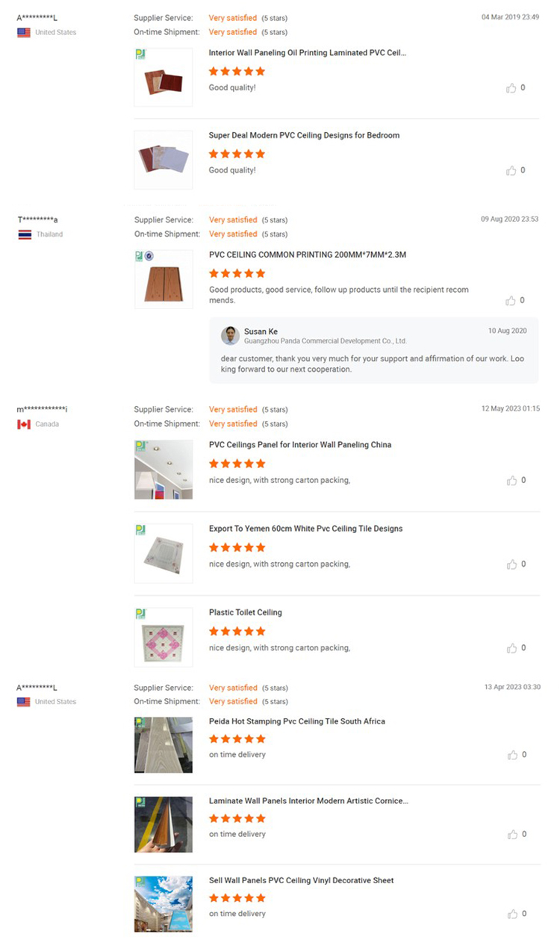Image resolution: width=560 pixels, height=943 pixels.
Task: Click the sky-themed Sell Wall Panels thumbnail
Action: point(163,903)
